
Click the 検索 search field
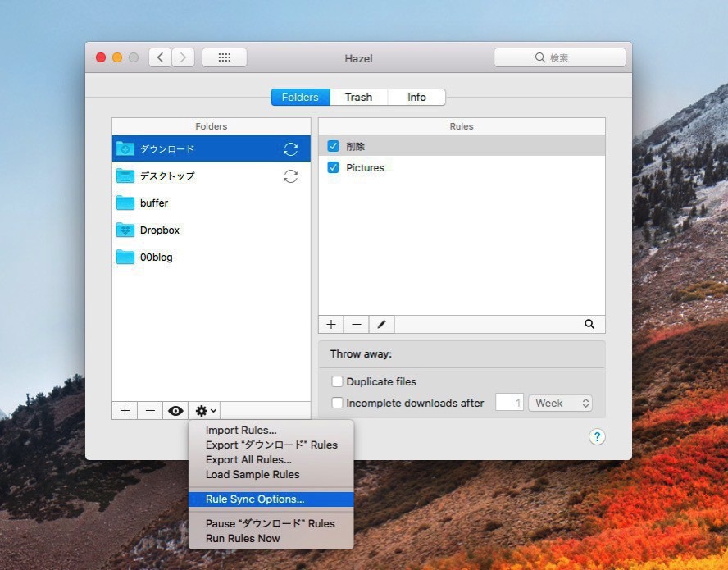560,57
